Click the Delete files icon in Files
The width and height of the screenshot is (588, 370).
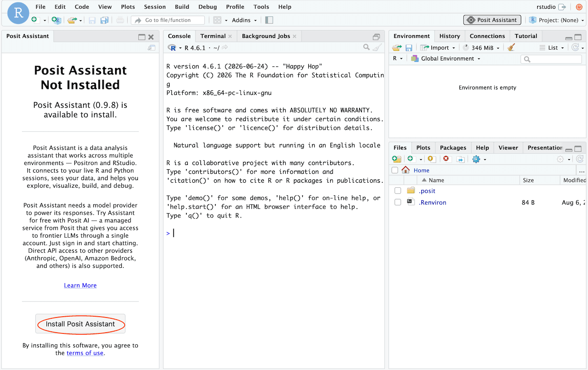446,159
